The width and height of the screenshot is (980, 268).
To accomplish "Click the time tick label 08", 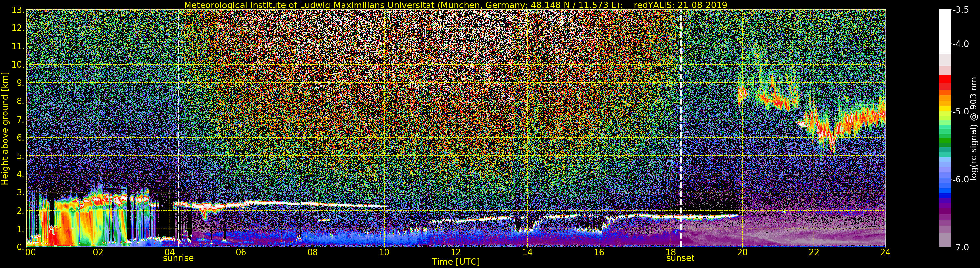I will (312, 252).
